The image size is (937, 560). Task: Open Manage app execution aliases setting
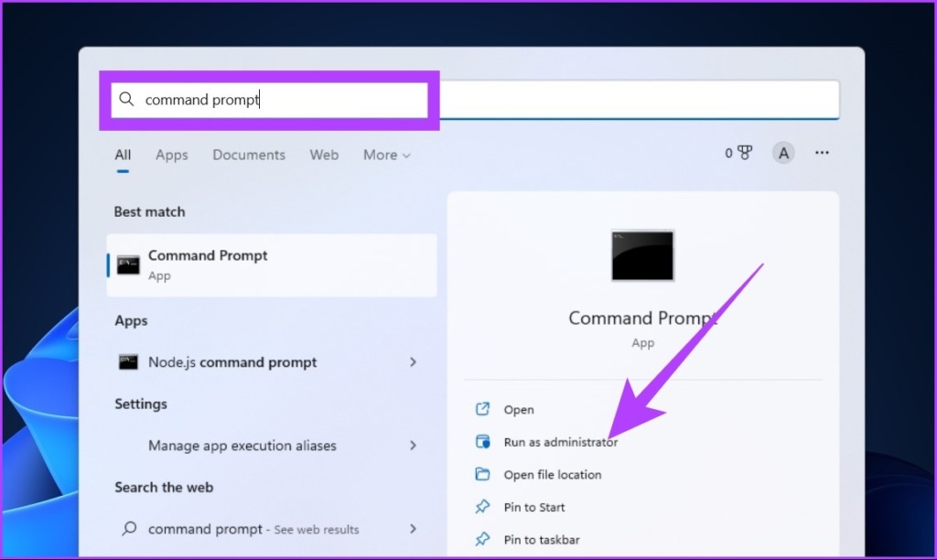pyautogui.click(x=272, y=446)
